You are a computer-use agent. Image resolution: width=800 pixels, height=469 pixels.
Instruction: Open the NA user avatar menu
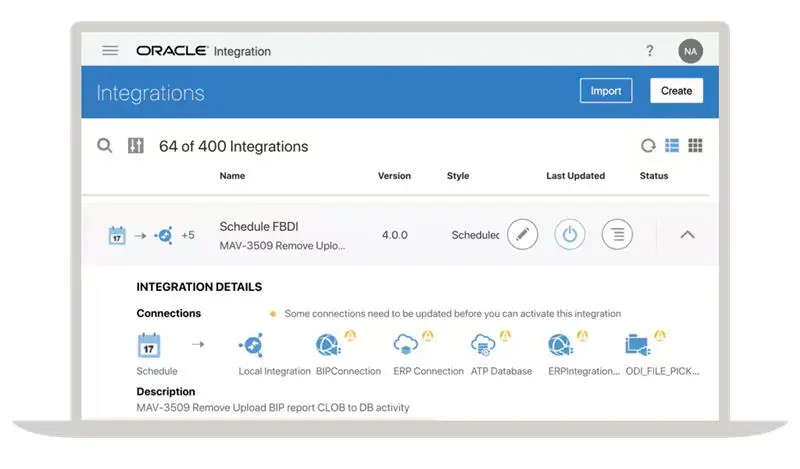[690, 51]
